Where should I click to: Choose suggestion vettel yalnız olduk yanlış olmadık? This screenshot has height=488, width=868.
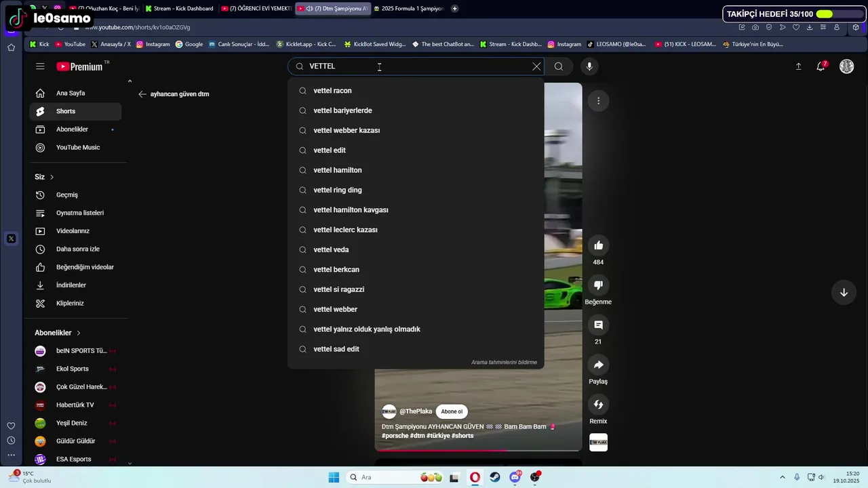(416, 329)
